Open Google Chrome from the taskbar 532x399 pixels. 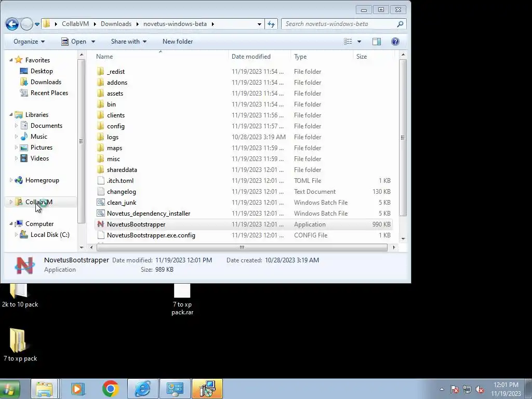click(110, 389)
